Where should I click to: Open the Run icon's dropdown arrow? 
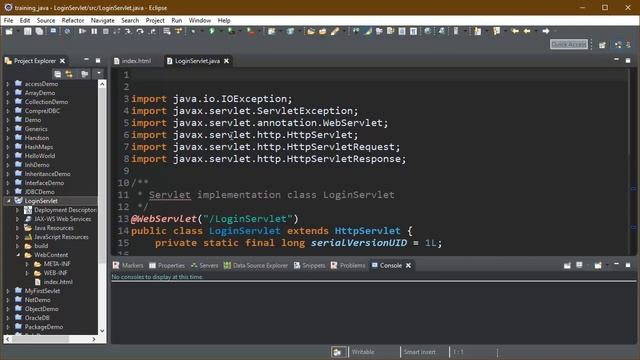pos(221,31)
